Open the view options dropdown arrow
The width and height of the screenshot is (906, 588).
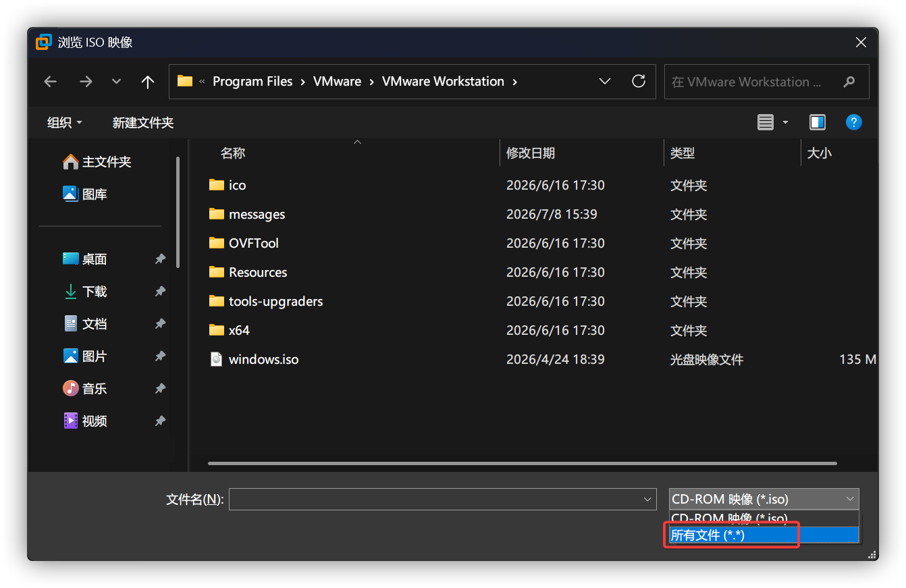[785, 122]
